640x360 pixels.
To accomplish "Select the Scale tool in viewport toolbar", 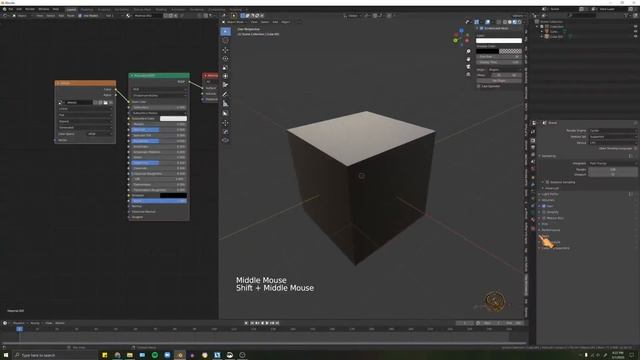I will tap(225, 68).
